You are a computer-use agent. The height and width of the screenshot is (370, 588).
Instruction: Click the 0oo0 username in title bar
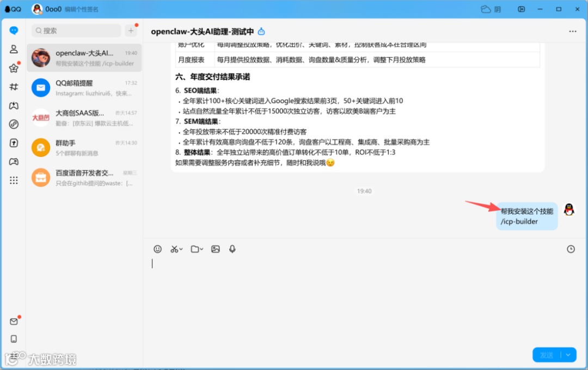[53, 9]
